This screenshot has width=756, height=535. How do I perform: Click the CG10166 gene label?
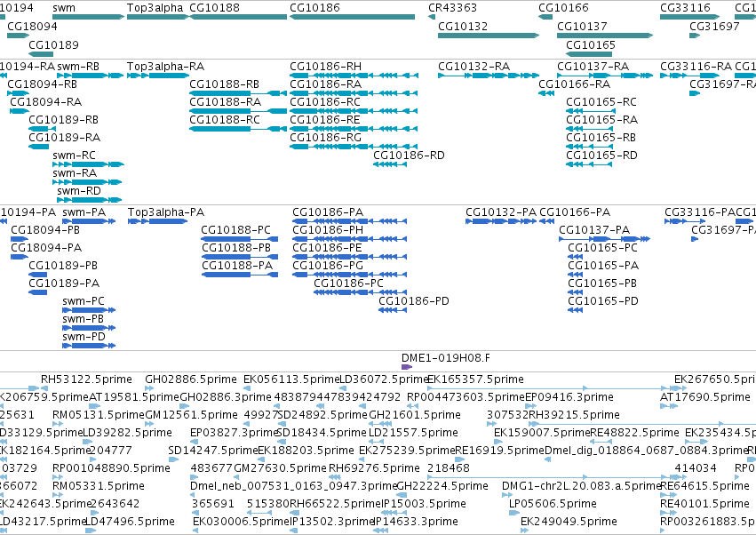click(x=563, y=8)
